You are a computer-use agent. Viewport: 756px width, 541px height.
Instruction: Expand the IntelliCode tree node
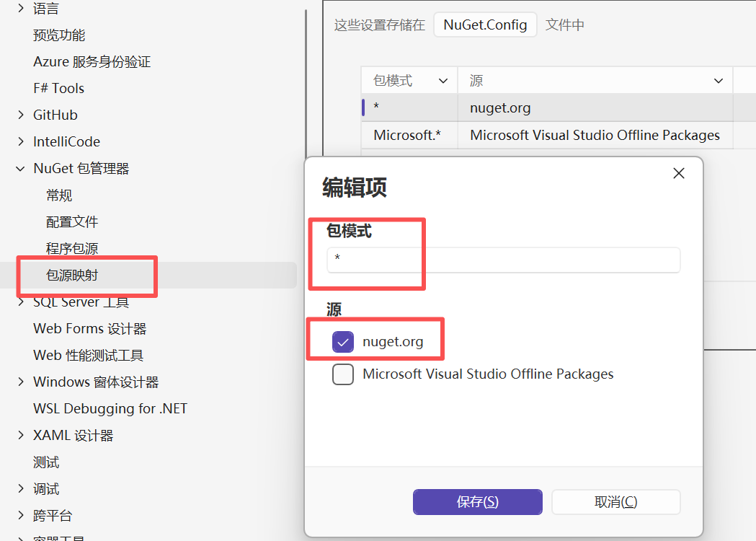pyautogui.click(x=20, y=142)
